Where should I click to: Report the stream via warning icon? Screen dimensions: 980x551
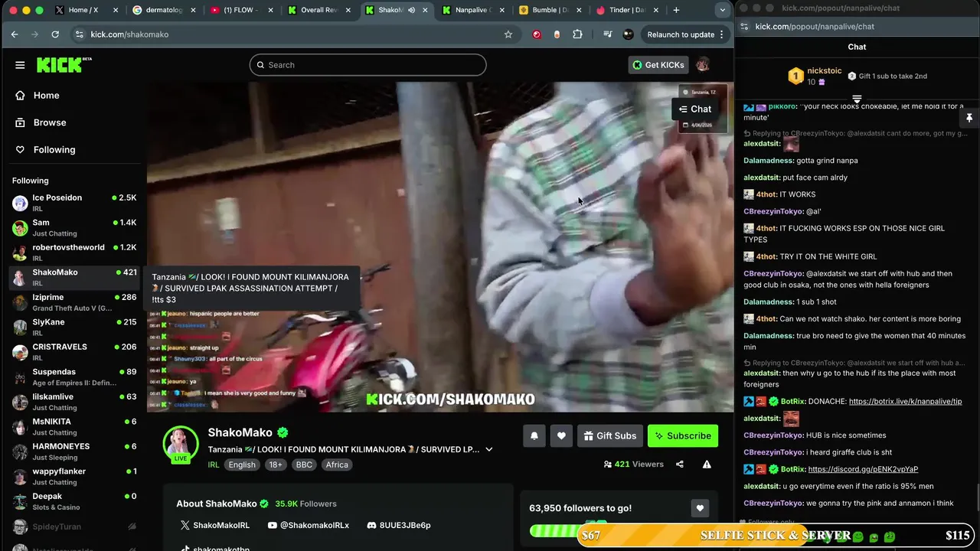pyautogui.click(x=707, y=464)
